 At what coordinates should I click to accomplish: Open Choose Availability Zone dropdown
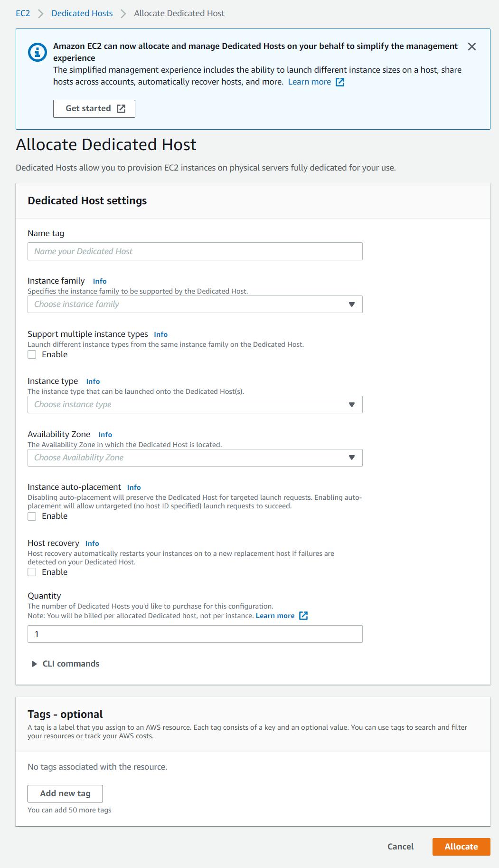(x=195, y=458)
